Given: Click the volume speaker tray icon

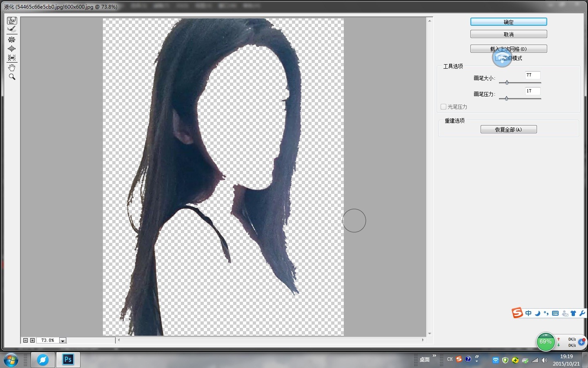Looking at the screenshot, I should [544, 360].
